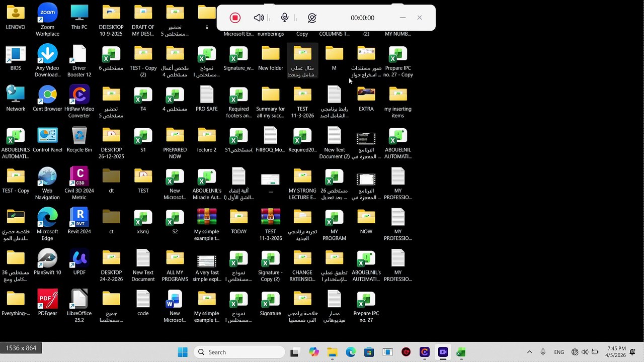The width and height of the screenshot is (644, 362).
Task: Stop the screen recording
Action: [235, 18]
